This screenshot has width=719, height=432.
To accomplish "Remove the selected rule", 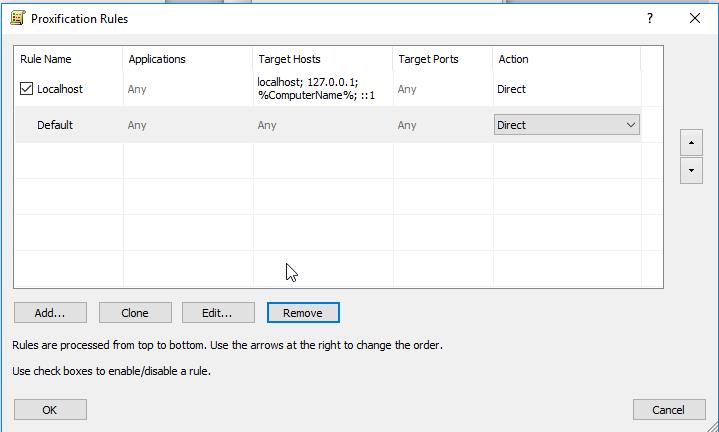I will pyautogui.click(x=303, y=313).
